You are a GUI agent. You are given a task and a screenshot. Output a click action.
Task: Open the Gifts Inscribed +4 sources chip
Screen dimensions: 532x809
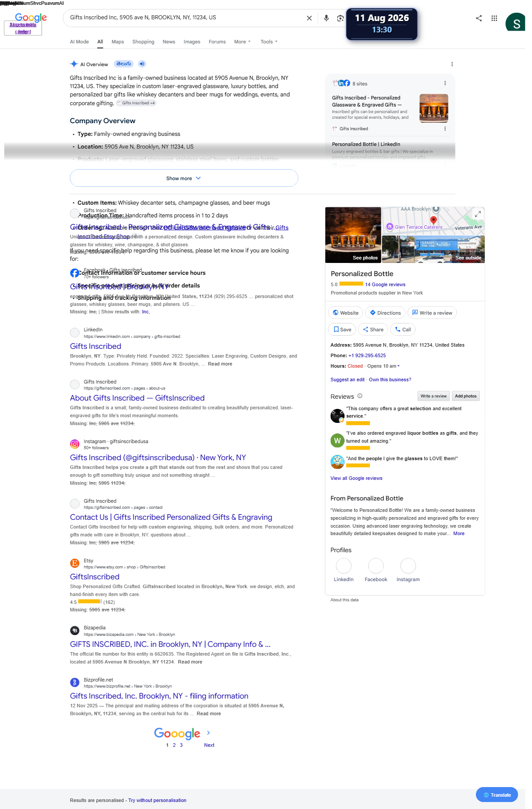tap(136, 103)
